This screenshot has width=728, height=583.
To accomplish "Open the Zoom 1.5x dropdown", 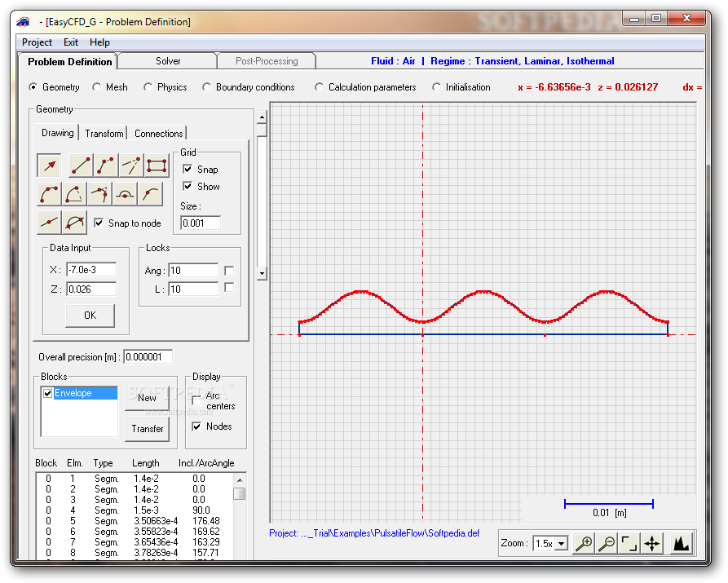I will point(562,543).
